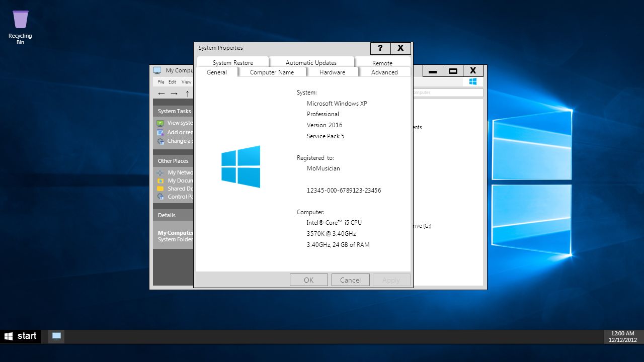Click the drive (G:) label in My Computer

pyautogui.click(x=422, y=226)
